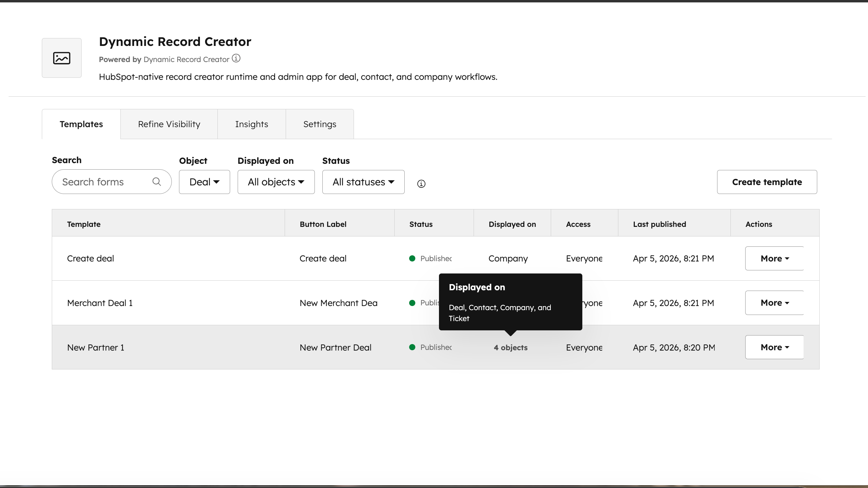Viewport: 868px width, 488px height.
Task: Click the New Merchant Dea button label cell
Action: (338, 303)
